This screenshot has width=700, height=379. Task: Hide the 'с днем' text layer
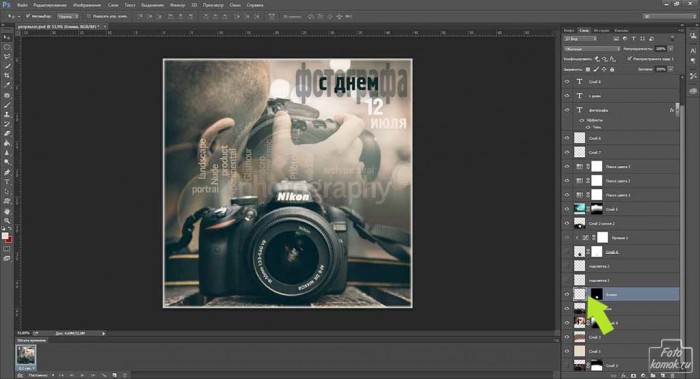pyautogui.click(x=567, y=96)
